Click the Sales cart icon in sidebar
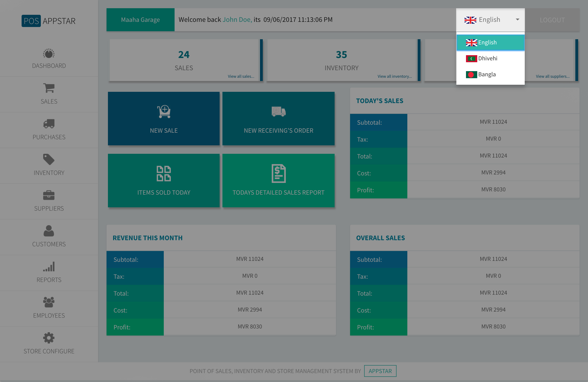The width and height of the screenshot is (588, 382). [49, 88]
